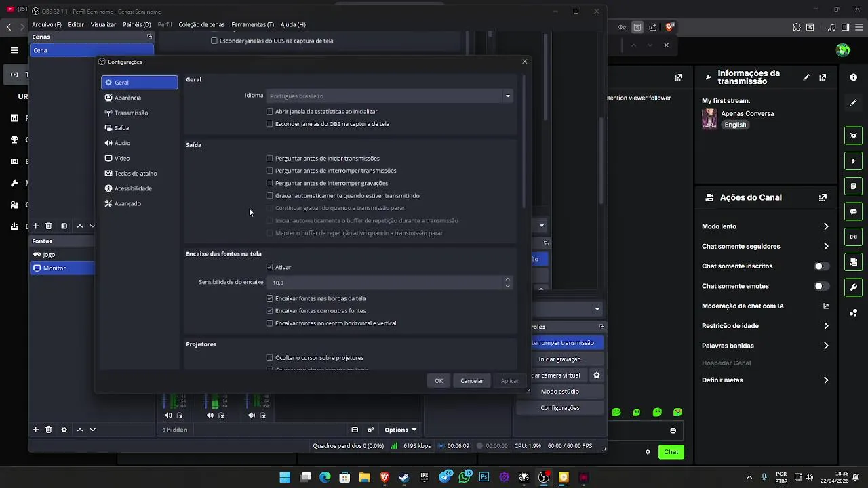Select the Geral settings category
This screenshot has height=488, width=868.
[x=139, y=83]
